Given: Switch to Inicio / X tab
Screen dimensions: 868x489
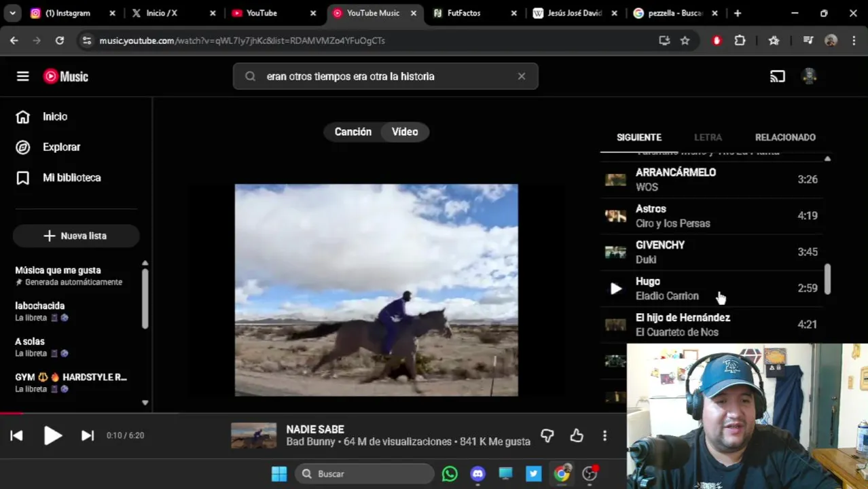Looking at the screenshot, I should 174,13.
